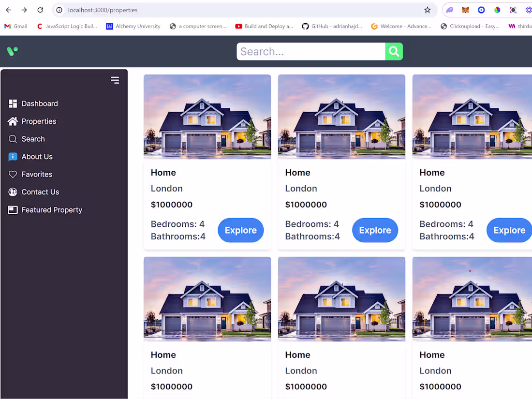Open the bookmarked GitHub adrianhajd link

coord(332,26)
